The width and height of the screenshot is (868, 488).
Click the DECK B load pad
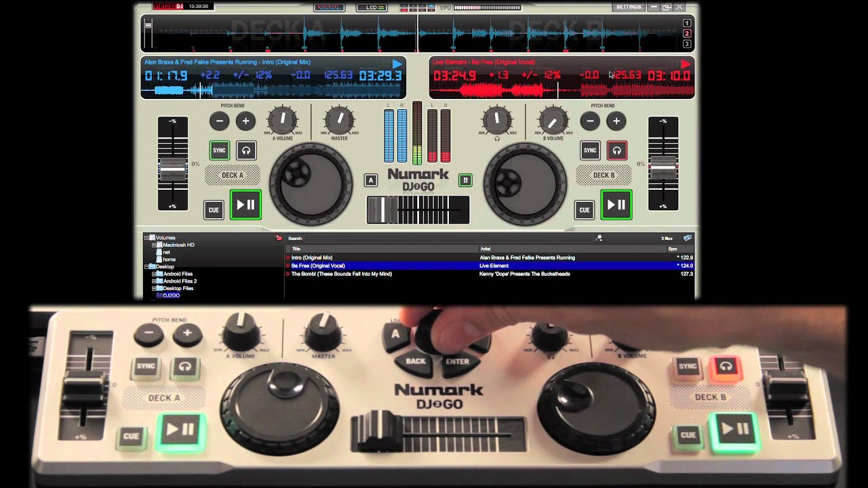604,175
